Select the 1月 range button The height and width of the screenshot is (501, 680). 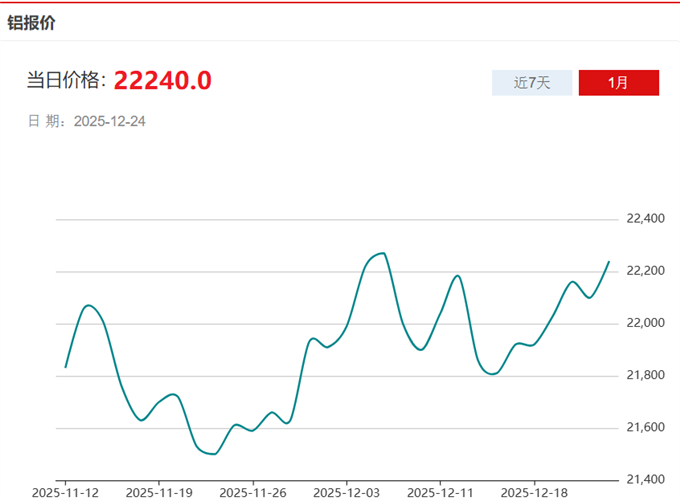(x=618, y=82)
